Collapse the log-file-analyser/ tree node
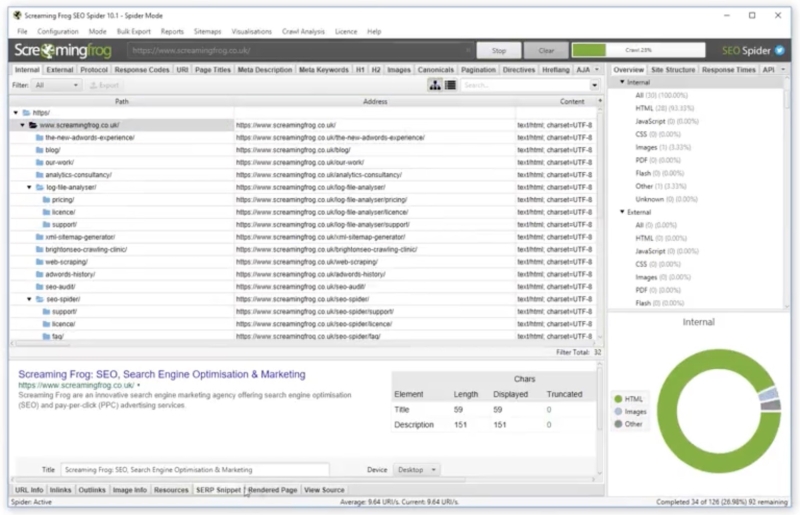The width and height of the screenshot is (800, 515). pos(29,187)
